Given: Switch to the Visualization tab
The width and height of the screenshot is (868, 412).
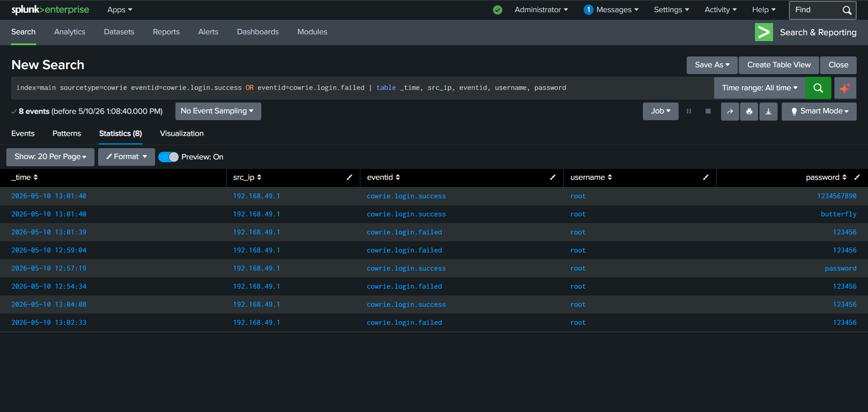Looking at the screenshot, I should coord(182,134).
